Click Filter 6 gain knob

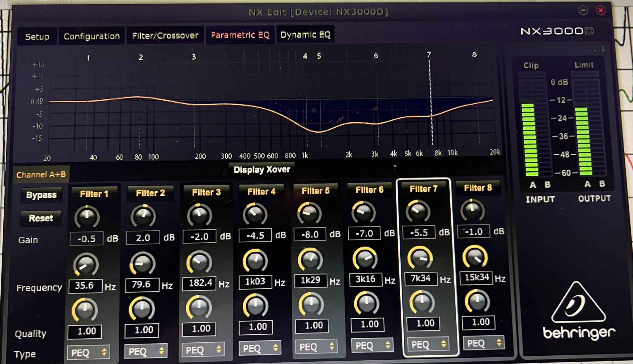[363, 212]
